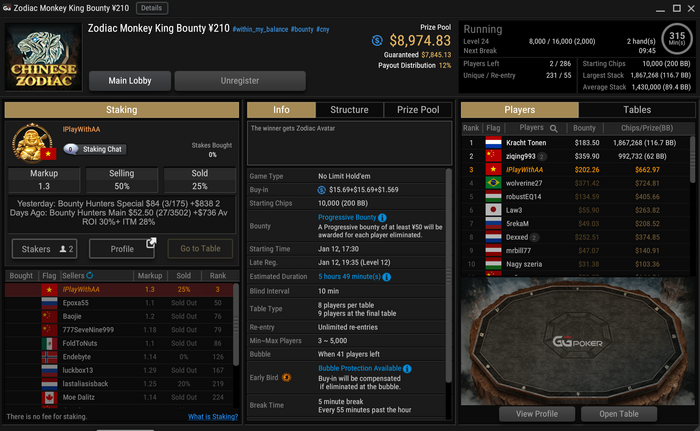This screenshot has height=431, width=700.
Task: Click the #cny tag
Action: 323,29
